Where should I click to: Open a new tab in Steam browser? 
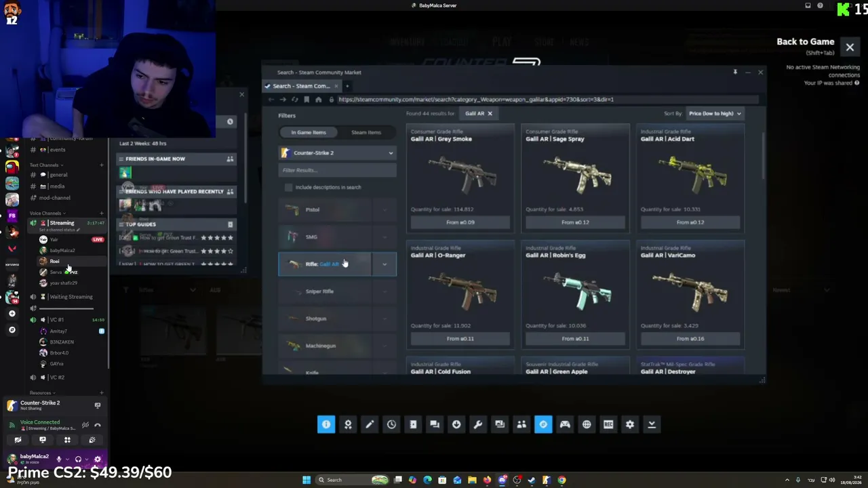point(347,86)
